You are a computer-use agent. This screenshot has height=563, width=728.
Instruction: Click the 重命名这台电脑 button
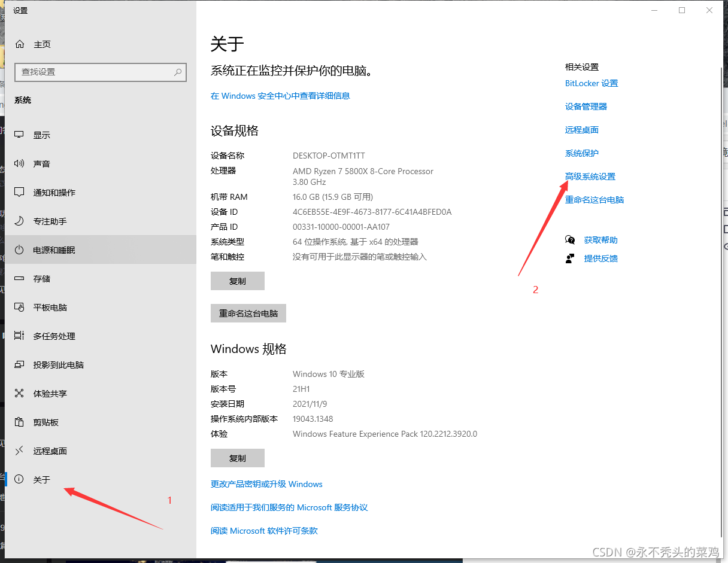(248, 314)
